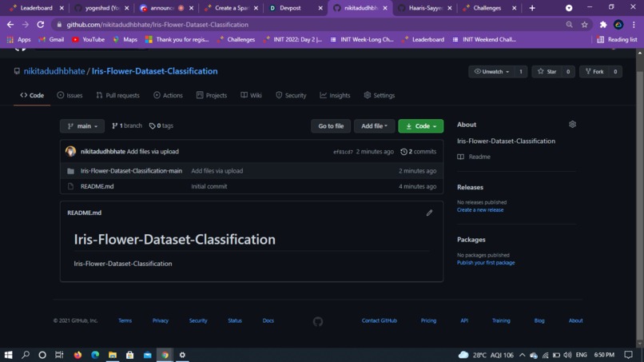Open File Explorer from the taskbar
The width and height of the screenshot is (644, 362).
click(x=113, y=355)
